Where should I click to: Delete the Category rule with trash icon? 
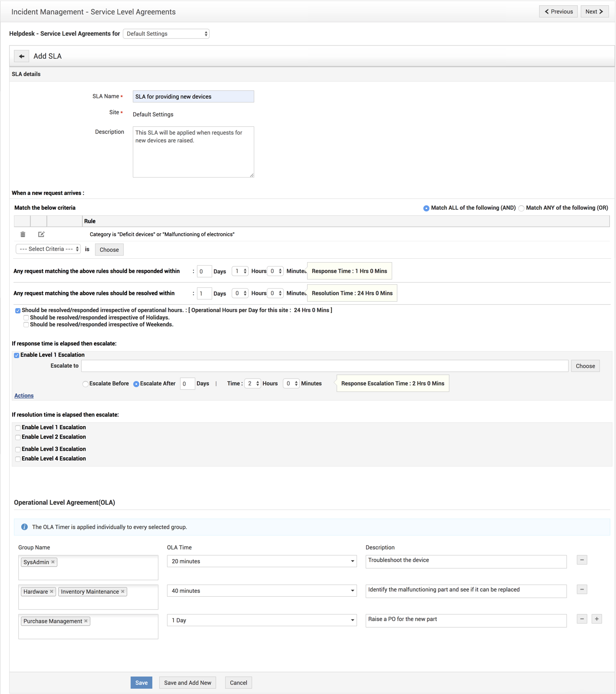23,234
